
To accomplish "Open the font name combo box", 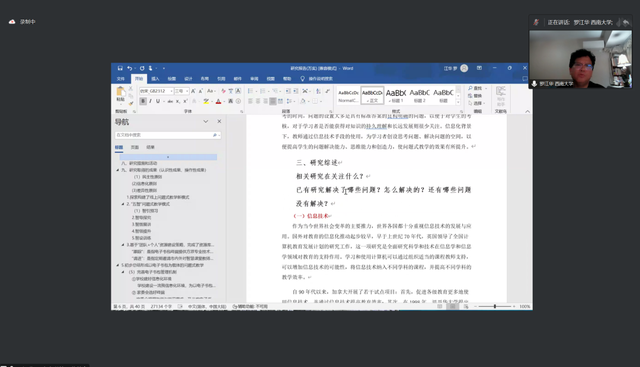I will (157, 91).
